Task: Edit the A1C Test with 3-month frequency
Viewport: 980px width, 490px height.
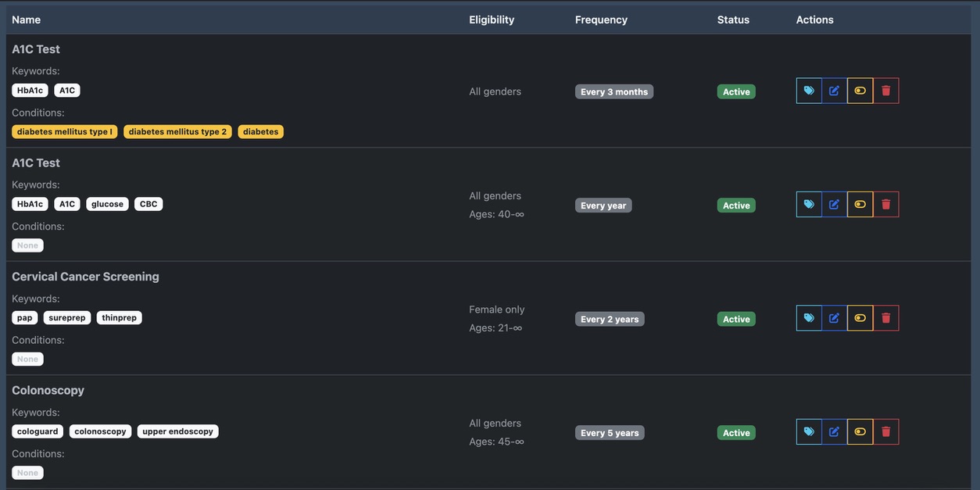Action: coord(835,91)
